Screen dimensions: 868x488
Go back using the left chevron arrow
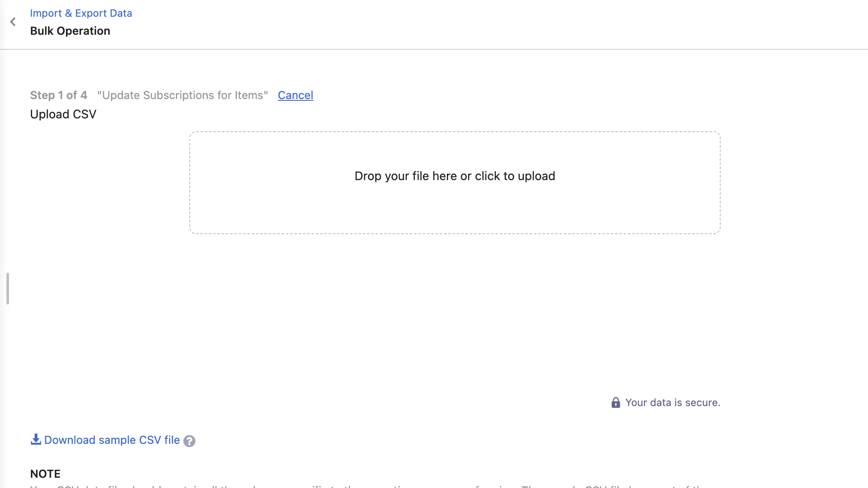13,22
